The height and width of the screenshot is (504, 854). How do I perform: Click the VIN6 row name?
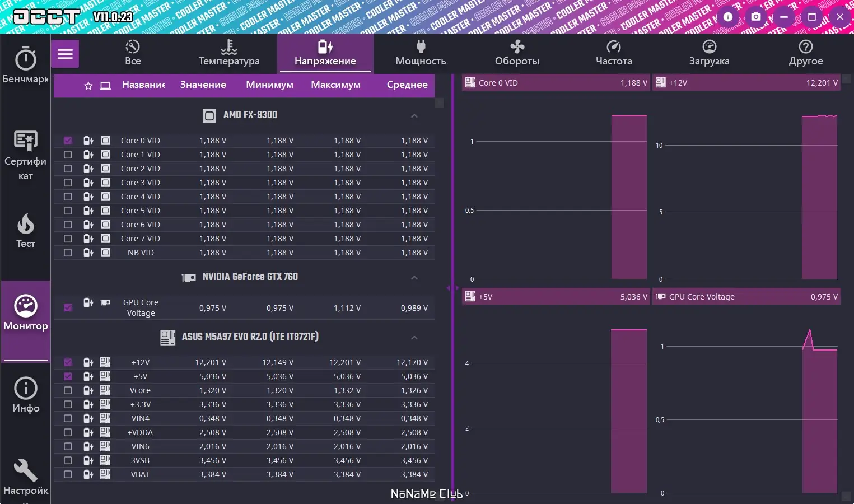point(141,446)
